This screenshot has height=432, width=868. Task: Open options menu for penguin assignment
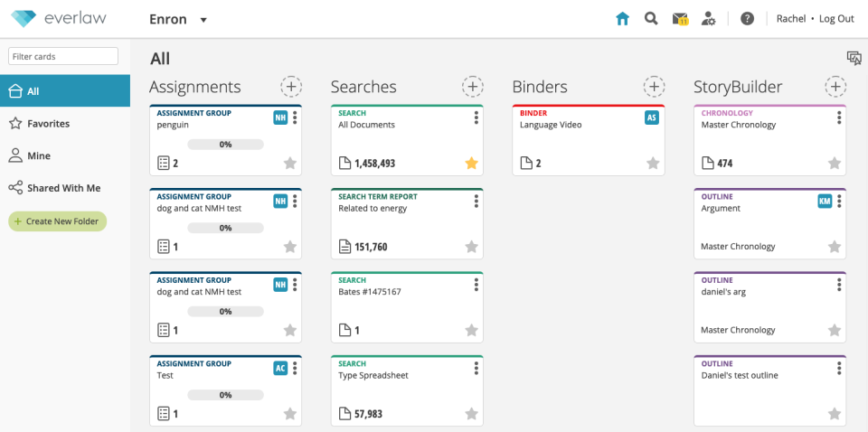(295, 117)
